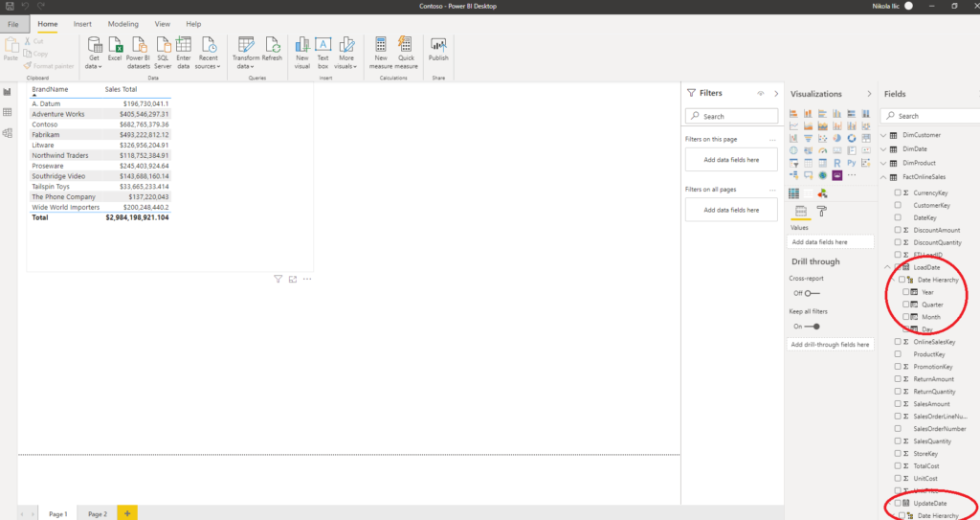Open the Format paint roller tab
Viewport: 980px width, 520px height.
tap(822, 212)
